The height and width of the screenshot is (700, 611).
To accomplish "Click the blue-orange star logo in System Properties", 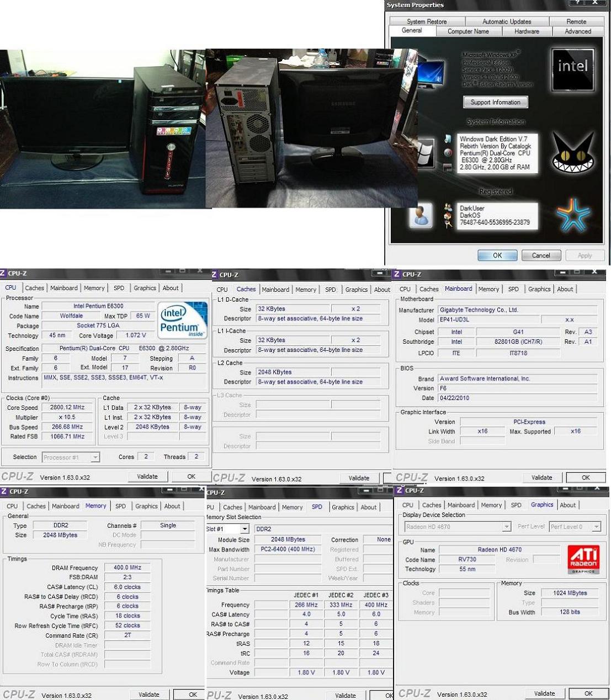I will click(573, 215).
